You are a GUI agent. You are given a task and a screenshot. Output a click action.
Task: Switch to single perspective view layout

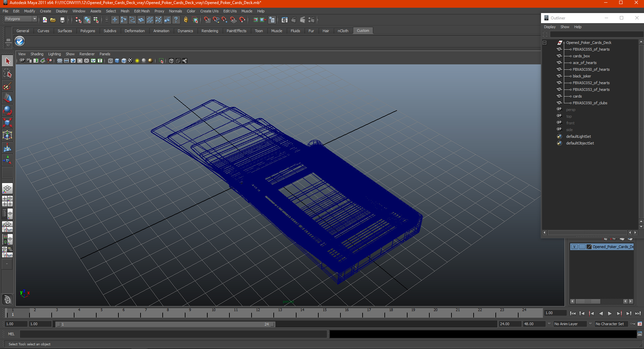7,188
